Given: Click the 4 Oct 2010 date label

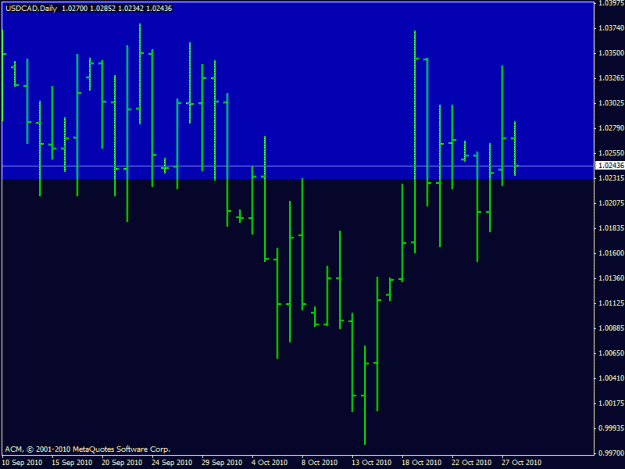Looking at the screenshot, I should 269,463.
